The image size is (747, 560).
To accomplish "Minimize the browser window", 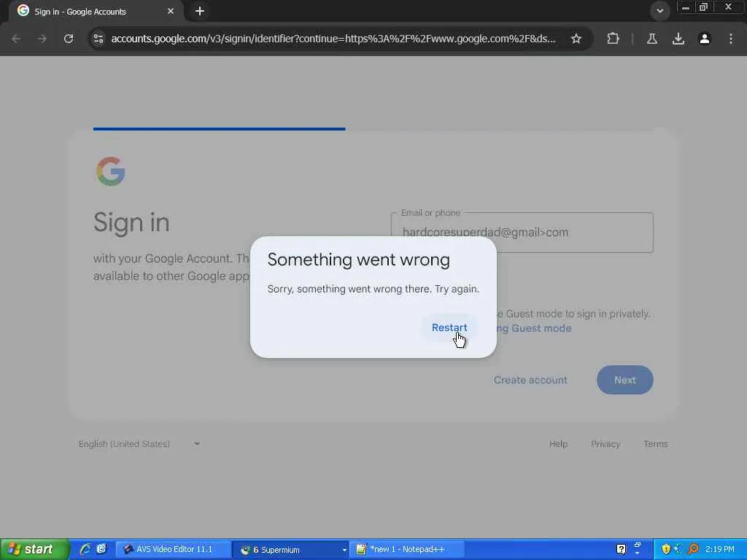I will click(686, 7).
